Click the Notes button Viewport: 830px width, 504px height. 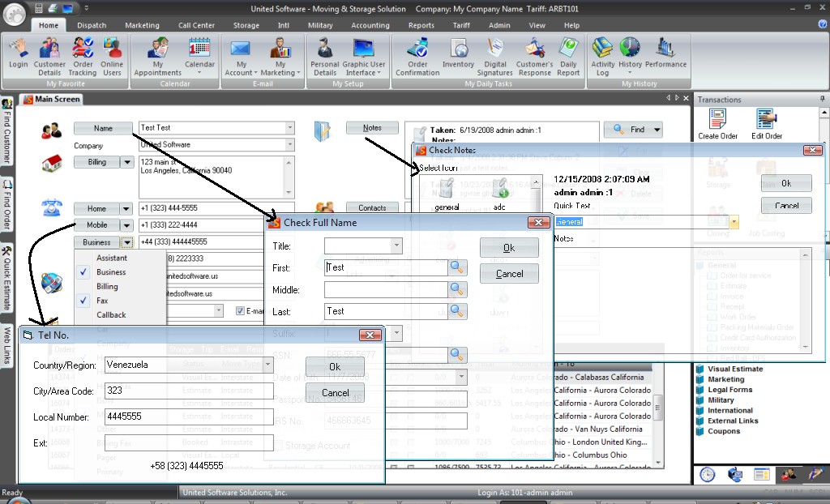[372, 127]
